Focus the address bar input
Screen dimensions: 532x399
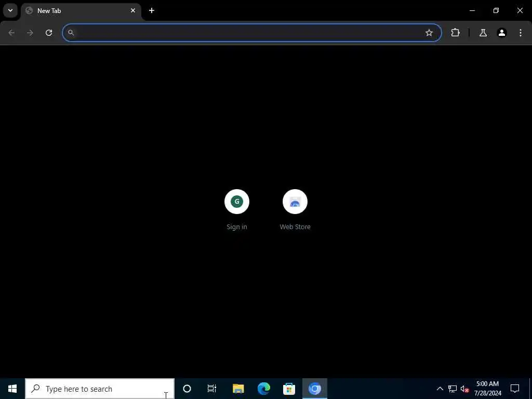pyautogui.click(x=252, y=33)
